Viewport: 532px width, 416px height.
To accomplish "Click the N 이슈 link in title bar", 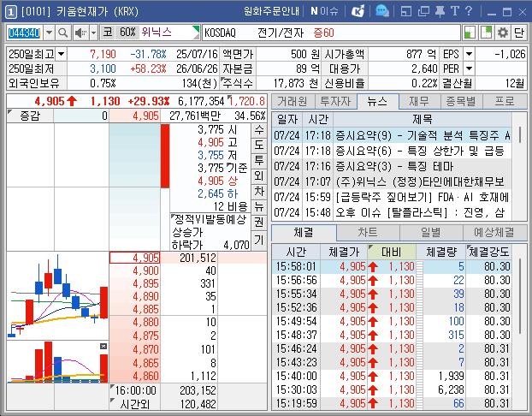I will (x=324, y=12).
